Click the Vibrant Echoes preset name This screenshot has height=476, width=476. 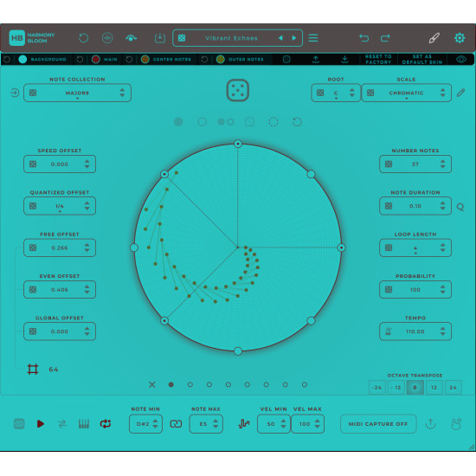232,38
